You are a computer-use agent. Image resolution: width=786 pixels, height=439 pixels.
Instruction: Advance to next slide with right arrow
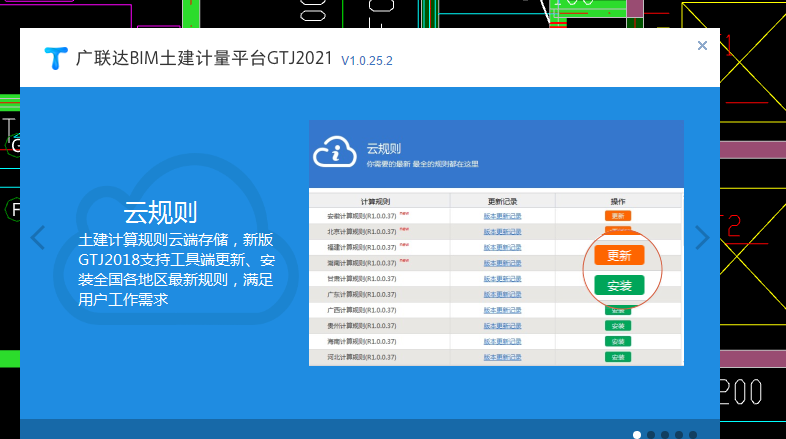(x=702, y=238)
